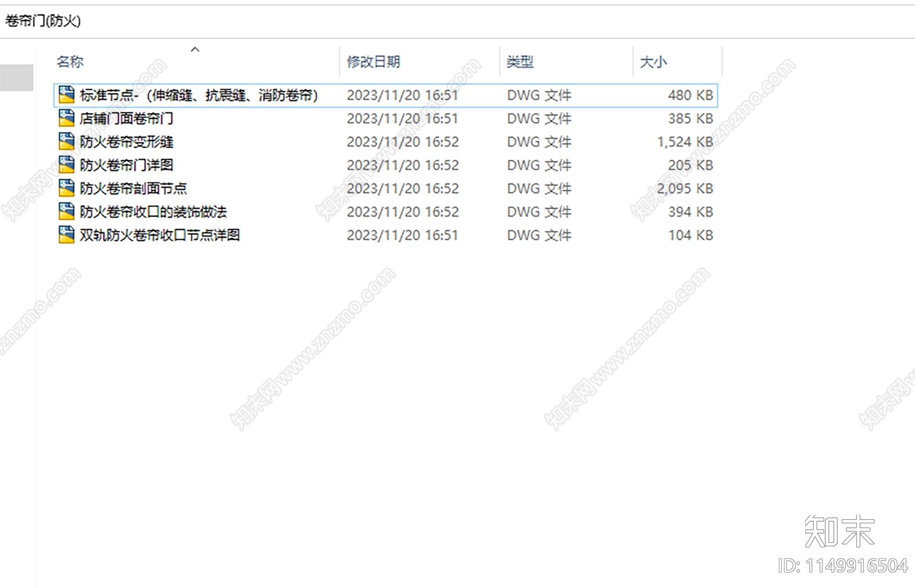
Task: Click DWG 文件 type of 双轨防火卷帘收口节点详图
Action: point(539,235)
